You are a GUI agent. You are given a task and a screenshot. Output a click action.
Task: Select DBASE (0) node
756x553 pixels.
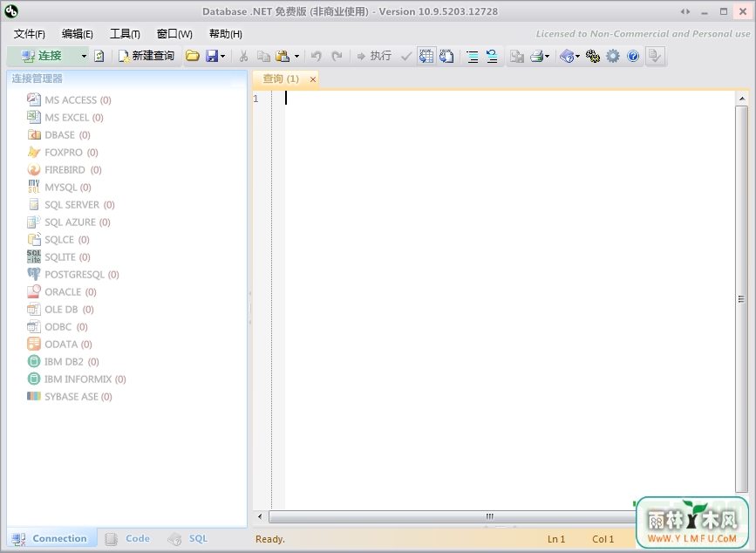(x=67, y=135)
